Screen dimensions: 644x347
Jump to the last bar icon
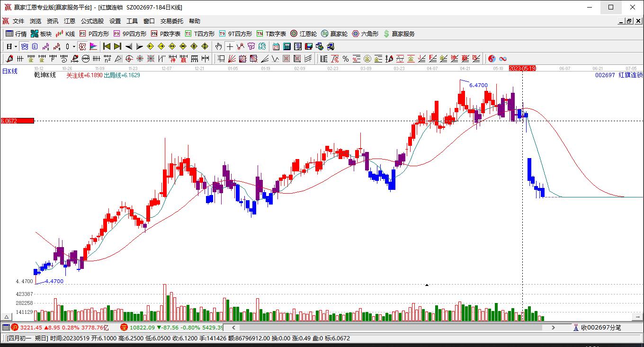(x=117, y=46)
